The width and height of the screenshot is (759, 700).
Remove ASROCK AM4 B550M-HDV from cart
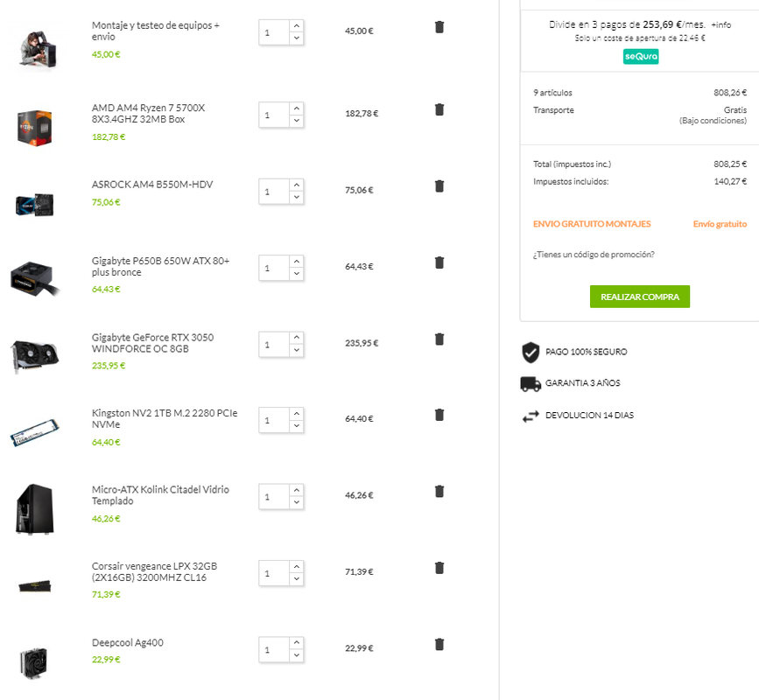pos(439,186)
